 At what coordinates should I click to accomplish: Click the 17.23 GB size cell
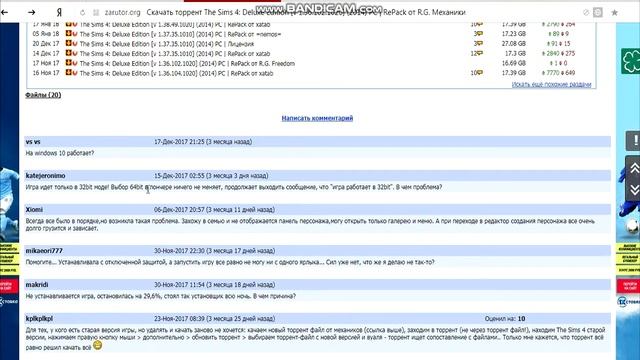point(513,34)
